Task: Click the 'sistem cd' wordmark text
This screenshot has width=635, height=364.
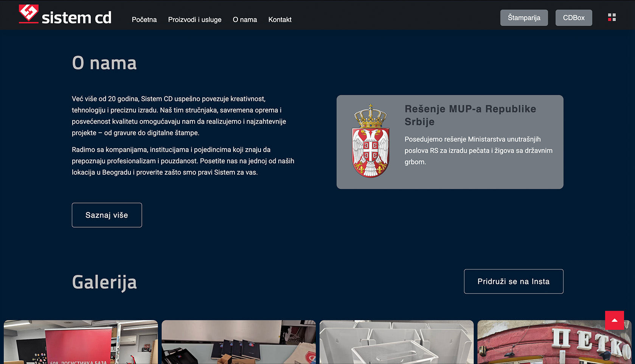Action: (76, 18)
